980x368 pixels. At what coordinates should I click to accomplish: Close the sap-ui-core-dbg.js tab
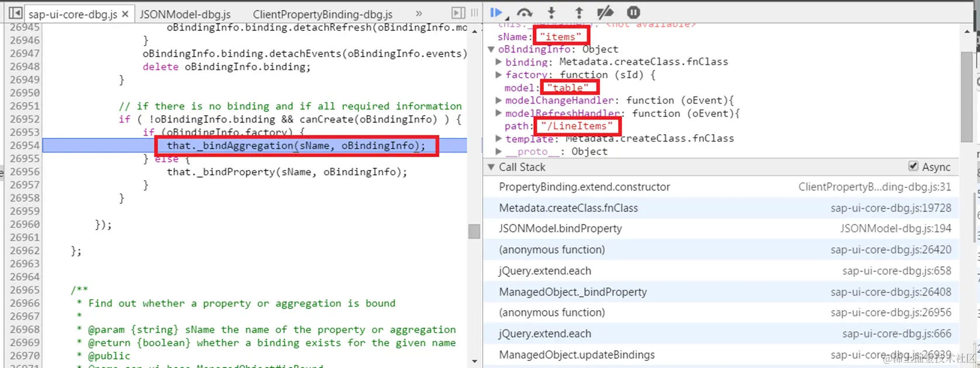125,14
